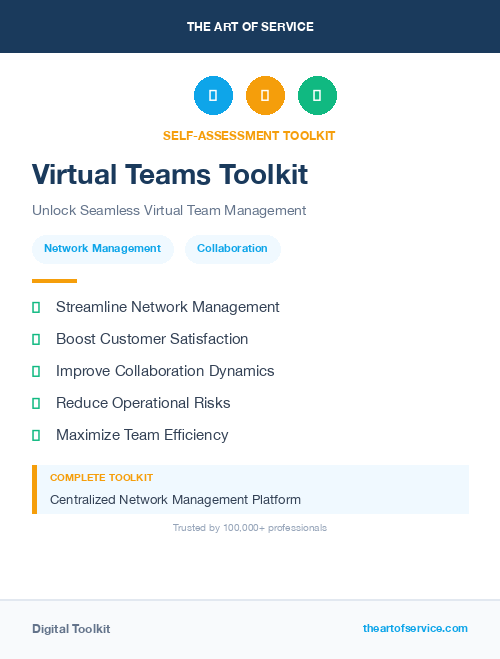Click the Reduce Operational Risks text

pyautogui.click(x=143, y=403)
